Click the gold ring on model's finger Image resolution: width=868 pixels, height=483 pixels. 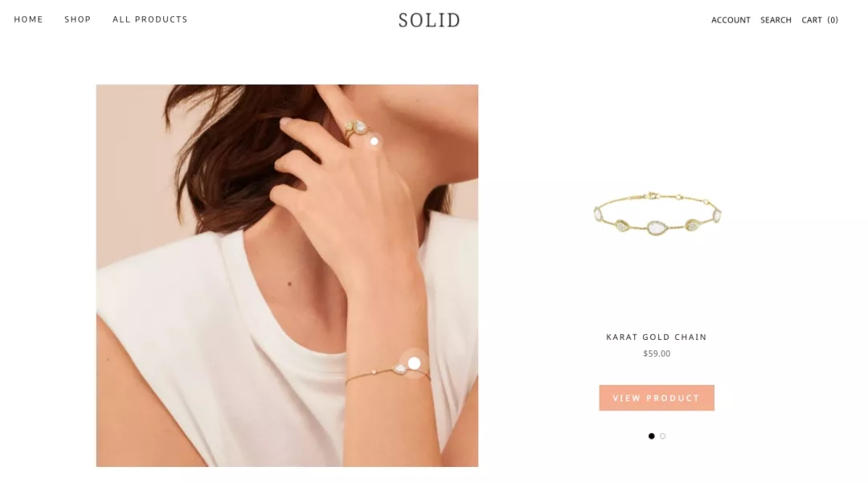point(356,130)
